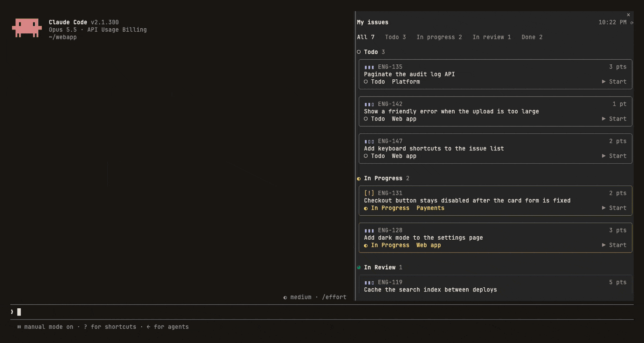644x343 pixels.
Task: Click the ~/webapp directory path
Action: tap(63, 37)
